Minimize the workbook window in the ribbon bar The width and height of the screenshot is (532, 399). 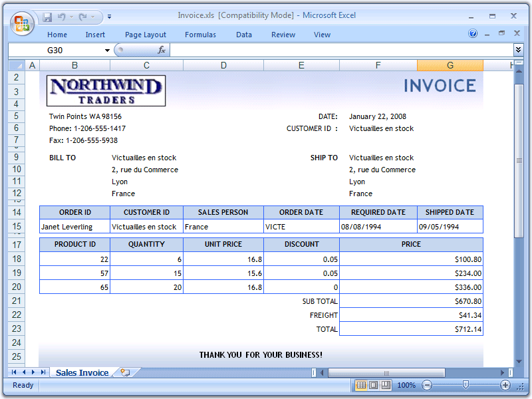[487, 34]
